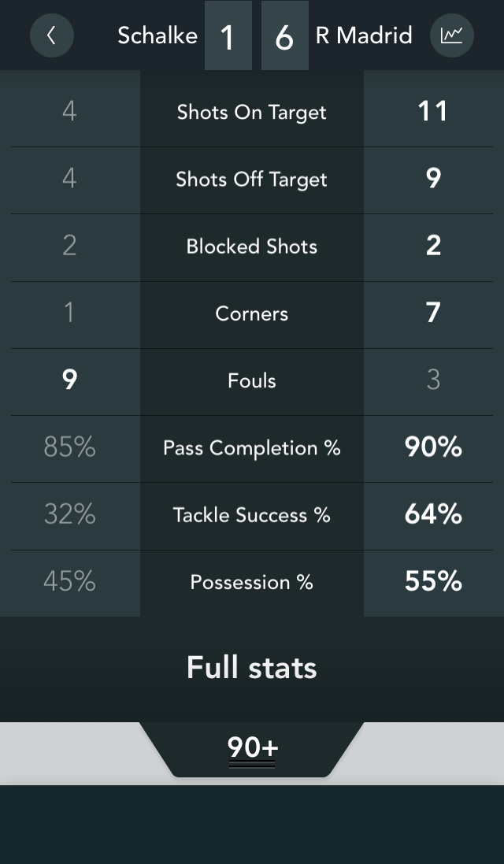Select the Tackle Success % label

(252, 515)
